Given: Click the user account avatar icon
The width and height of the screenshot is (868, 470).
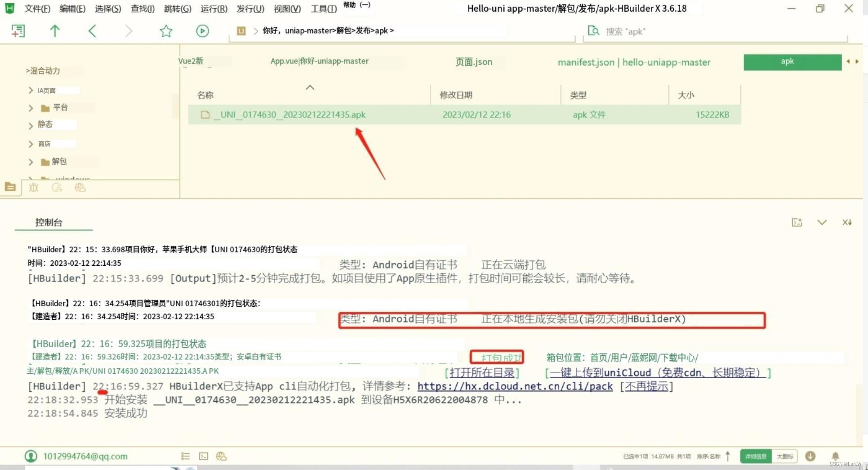Looking at the screenshot, I should (x=31, y=456).
